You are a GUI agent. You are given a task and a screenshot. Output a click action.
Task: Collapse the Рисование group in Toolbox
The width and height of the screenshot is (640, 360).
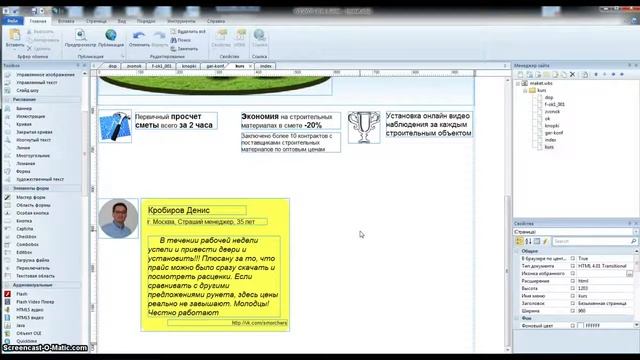click(x=7, y=100)
